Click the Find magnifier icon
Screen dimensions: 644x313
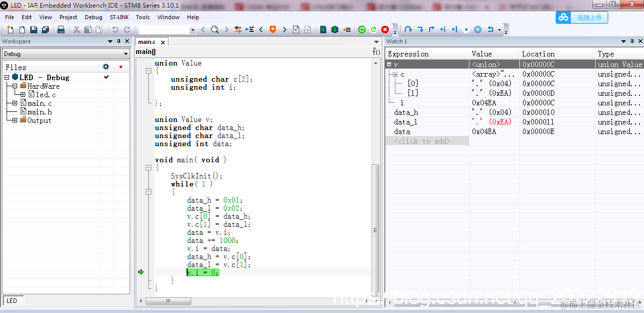tap(214, 30)
